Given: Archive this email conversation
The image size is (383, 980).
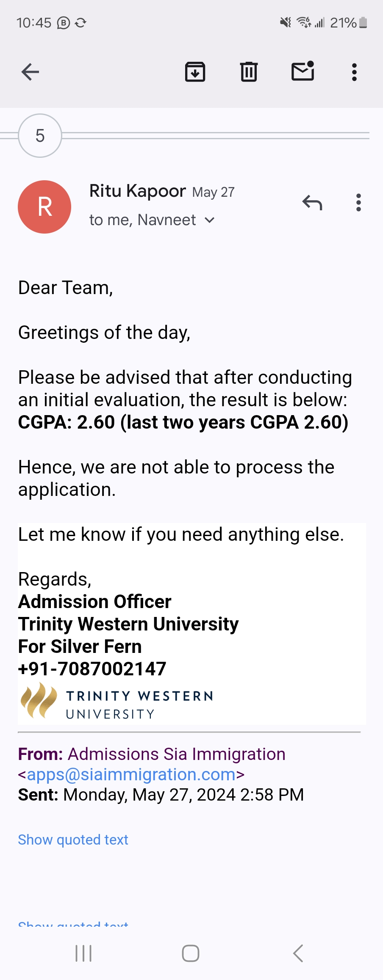Looking at the screenshot, I should click(x=195, y=72).
